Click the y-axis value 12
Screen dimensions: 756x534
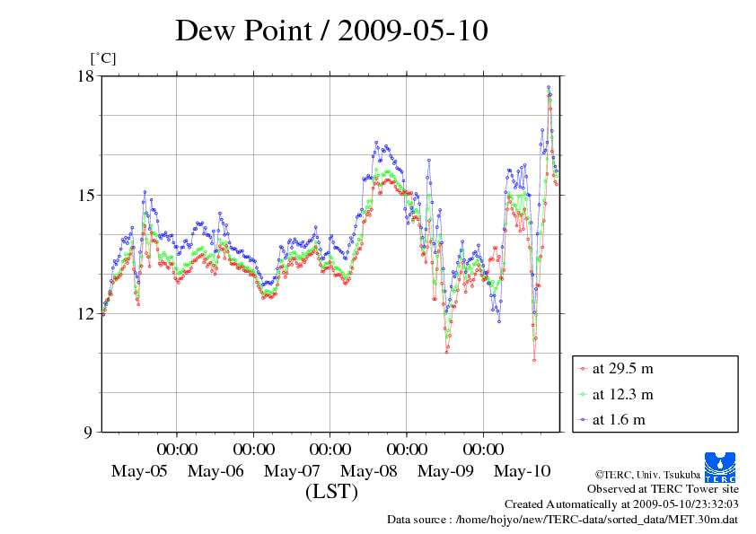(x=86, y=314)
